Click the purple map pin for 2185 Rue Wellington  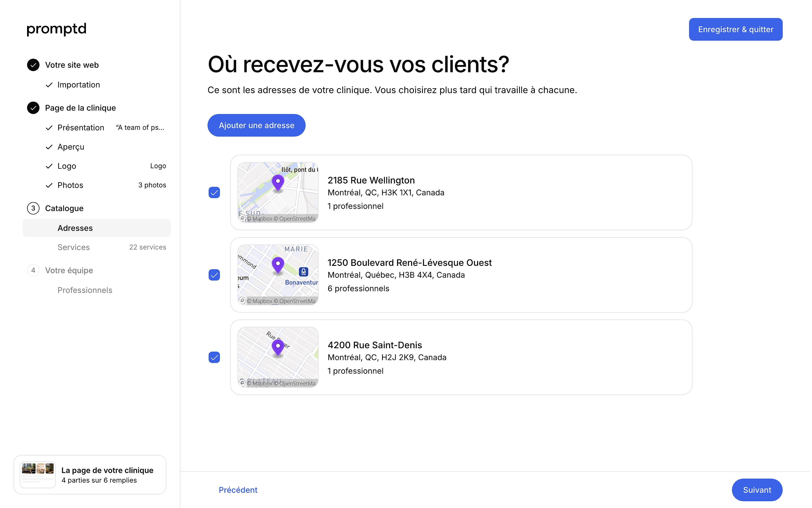tap(278, 183)
